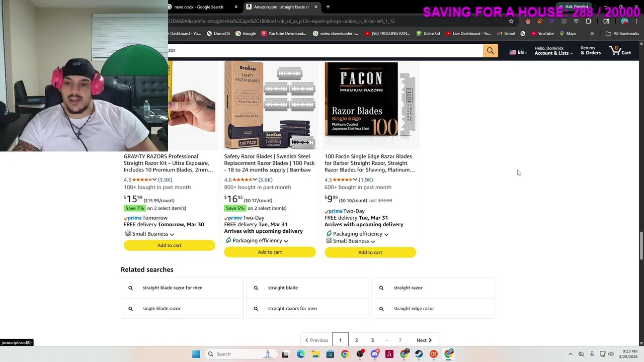The image size is (644, 362).
Task: Open the YouTube bookmark
Action: (x=541, y=34)
